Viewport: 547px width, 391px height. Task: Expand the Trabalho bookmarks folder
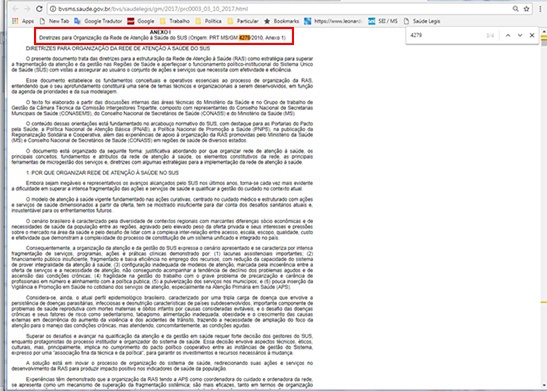click(175, 21)
